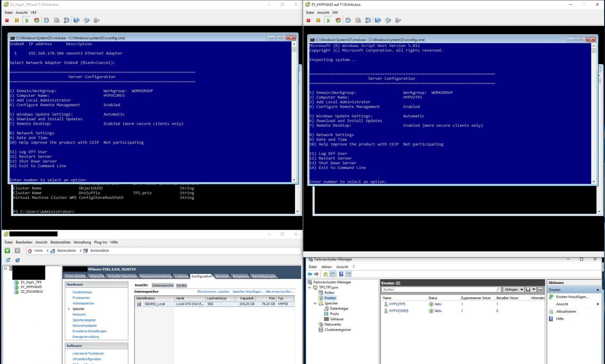Go back in vSphere Client navigation
The height and width of the screenshot is (364, 605).
click(7, 251)
